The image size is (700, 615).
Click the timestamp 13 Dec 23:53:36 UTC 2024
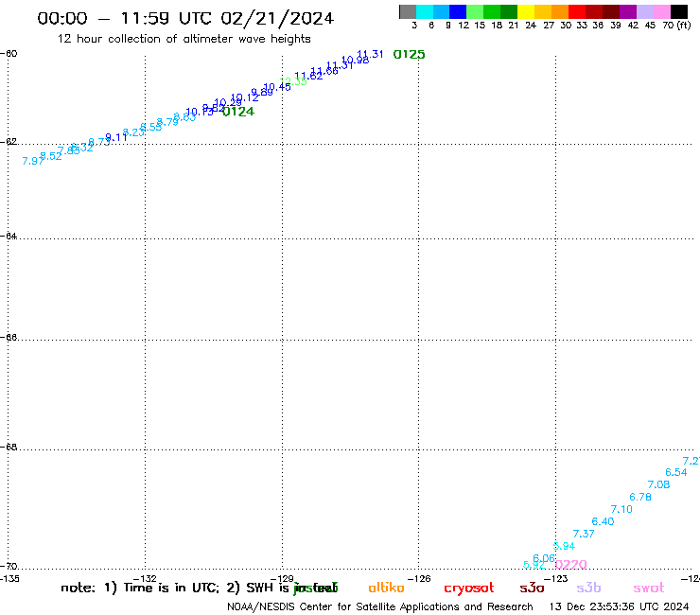pyautogui.click(x=620, y=607)
